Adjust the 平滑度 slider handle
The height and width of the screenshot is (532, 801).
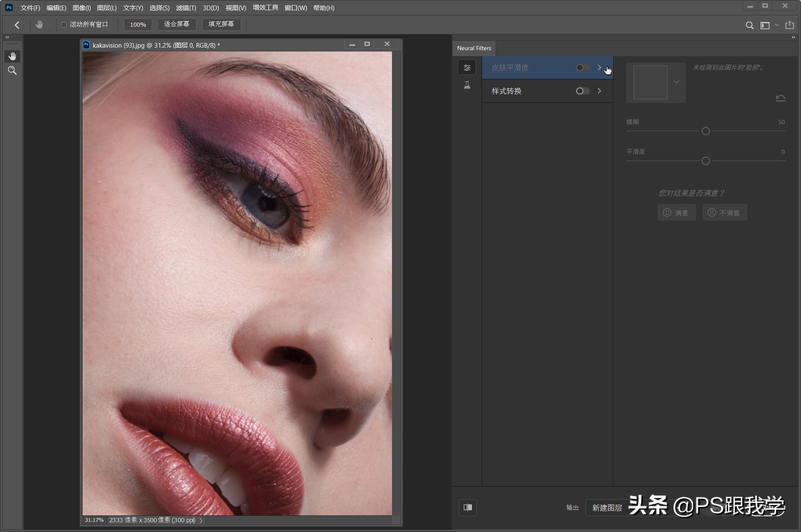click(x=706, y=161)
